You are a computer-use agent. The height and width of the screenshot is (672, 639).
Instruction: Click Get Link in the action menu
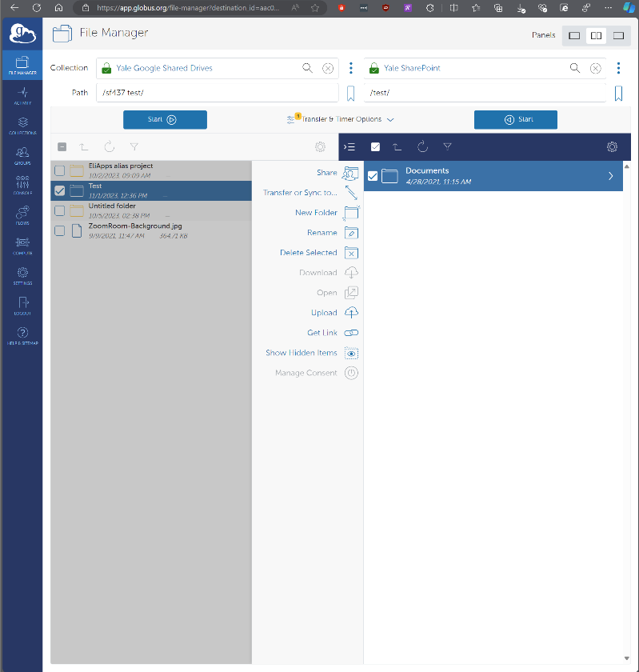(x=322, y=333)
